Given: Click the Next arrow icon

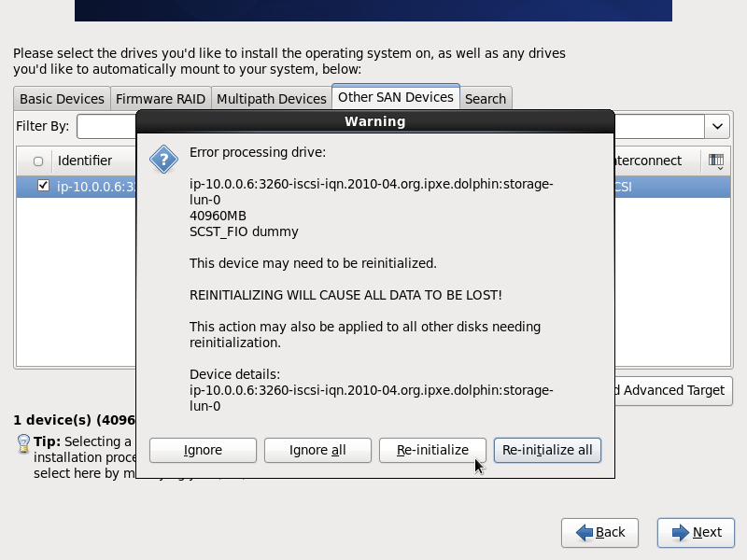Looking at the screenshot, I should click(x=679, y=532).
